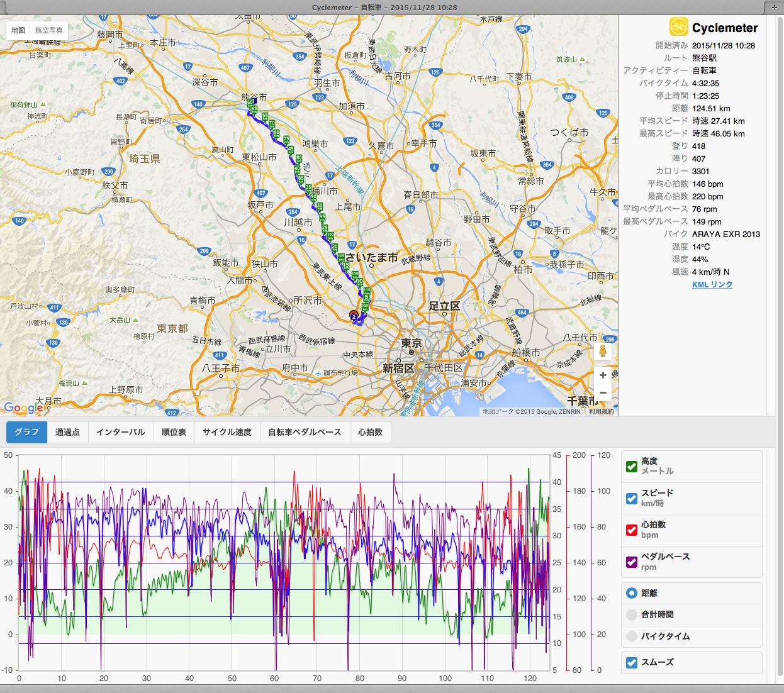The image size is (784, 693).
Task: Click the 149 rpm max cadence value
Action: 707,221
